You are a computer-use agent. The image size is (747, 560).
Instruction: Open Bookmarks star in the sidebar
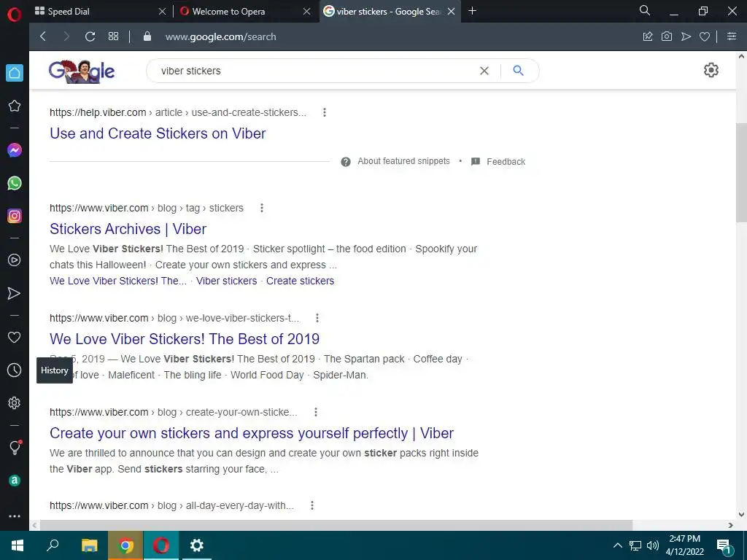15,106
